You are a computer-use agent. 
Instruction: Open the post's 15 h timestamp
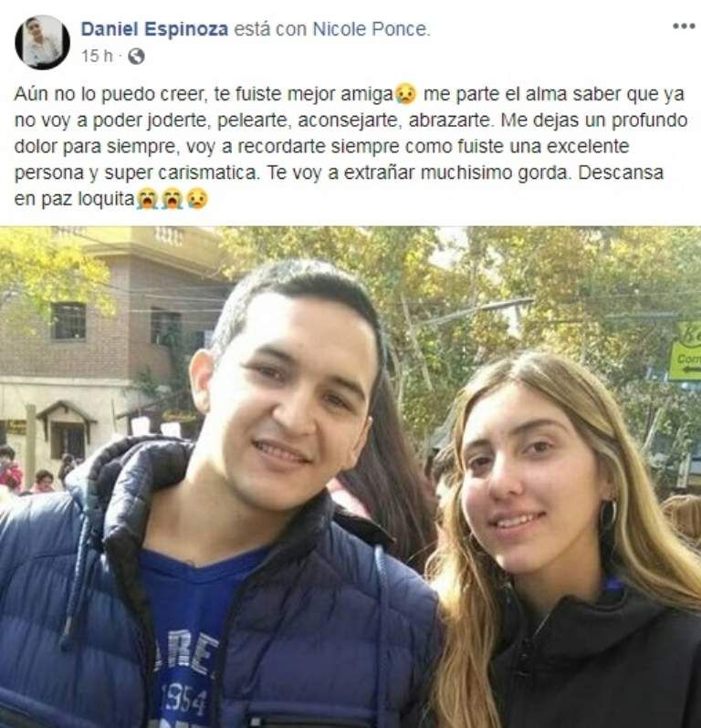[97, 57]
